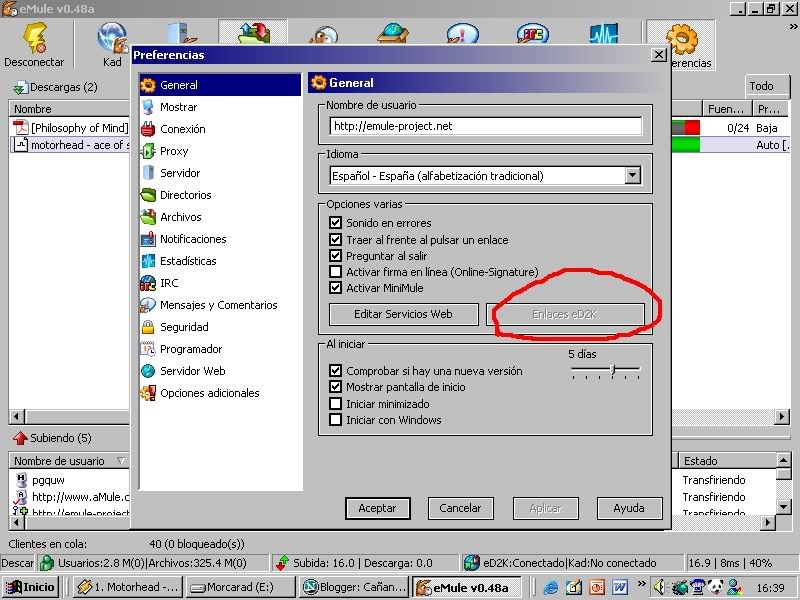800x600 pixels.
Task: Open the Todo filter button
Action: pos(767,86)
